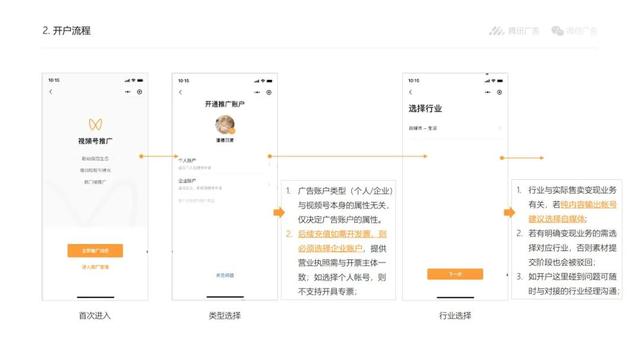640x360 pixels.
Task: Click the round profile avatar under 开通推广账户
Action: click(225, 125)
